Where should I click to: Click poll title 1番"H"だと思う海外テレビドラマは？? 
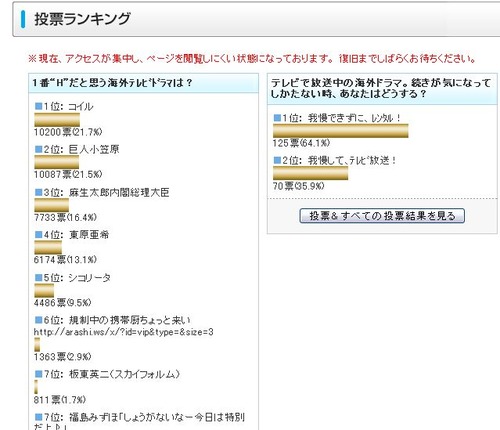click(112, 83)
